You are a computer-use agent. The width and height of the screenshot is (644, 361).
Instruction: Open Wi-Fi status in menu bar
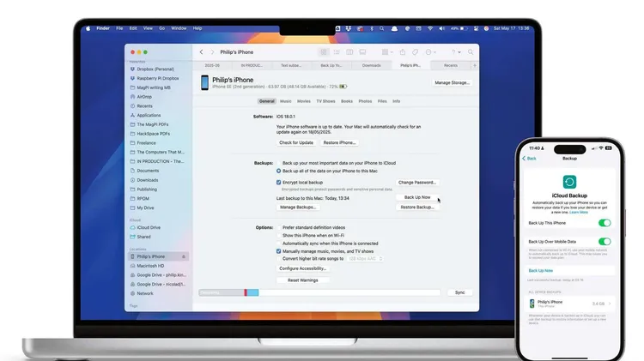coord(430,28)
